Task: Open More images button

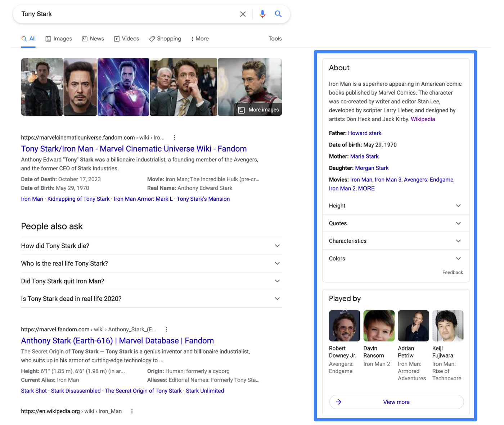Action: tap(258, 110)
